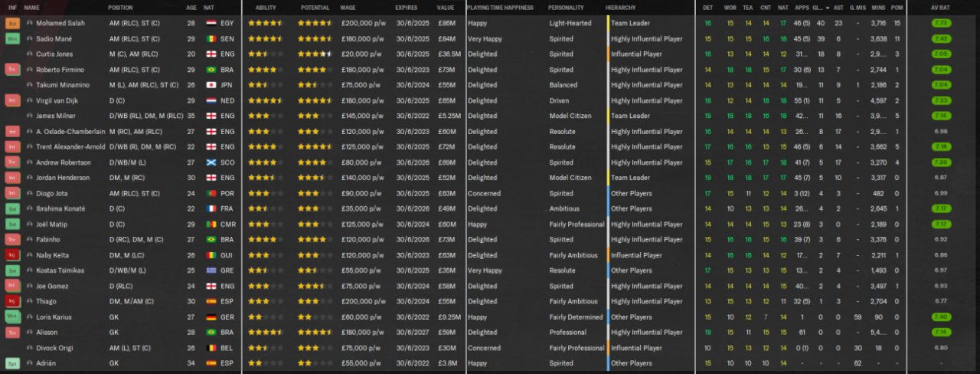Click the Int badge beside Virgil van Dijk
980x374 pixels.
pyautogui.click(x=12, y=100)
